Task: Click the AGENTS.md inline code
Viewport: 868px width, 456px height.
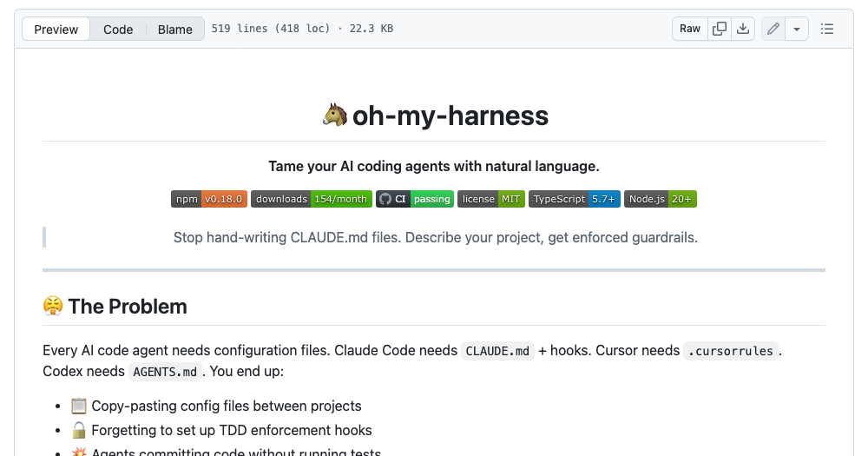Action: click(x=165, y=372)
